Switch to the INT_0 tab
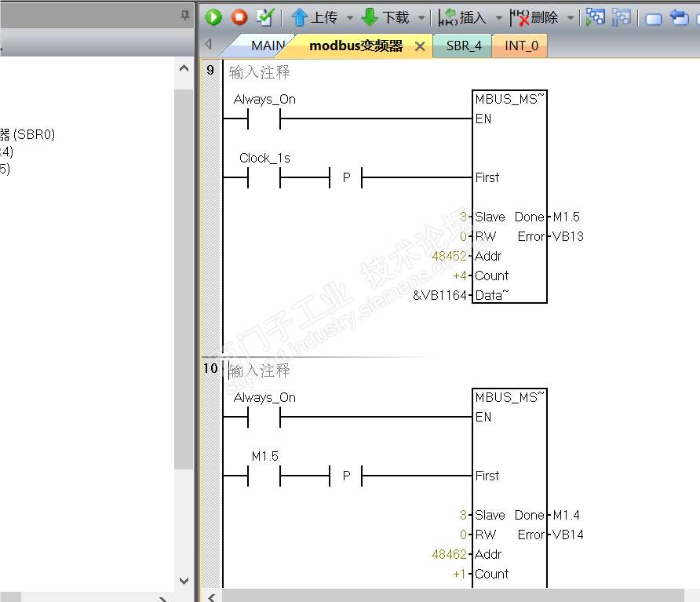This screenshot has width=700, height=602. pos(521,46)
